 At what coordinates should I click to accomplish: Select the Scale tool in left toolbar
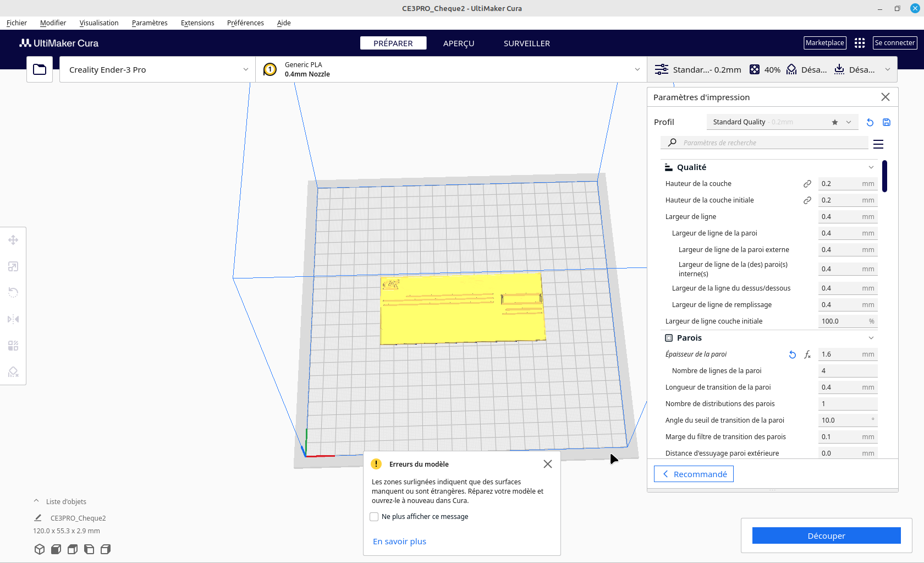coord(13,266)
